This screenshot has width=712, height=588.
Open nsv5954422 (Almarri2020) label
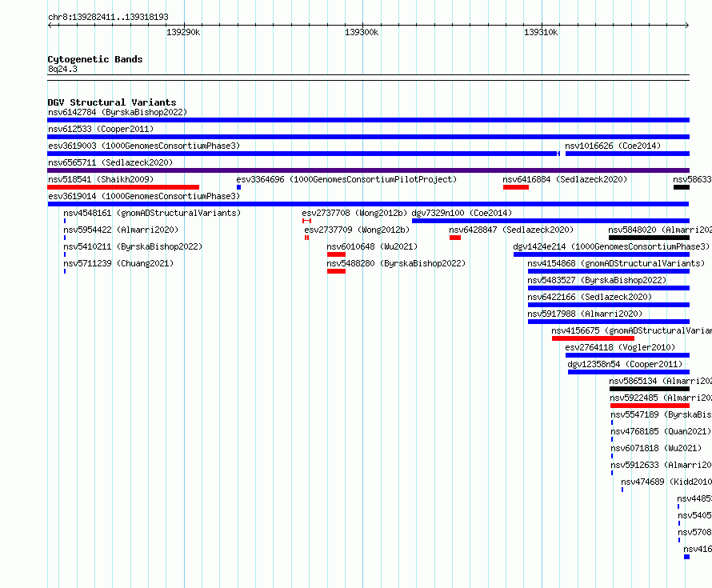pos(121,230)
